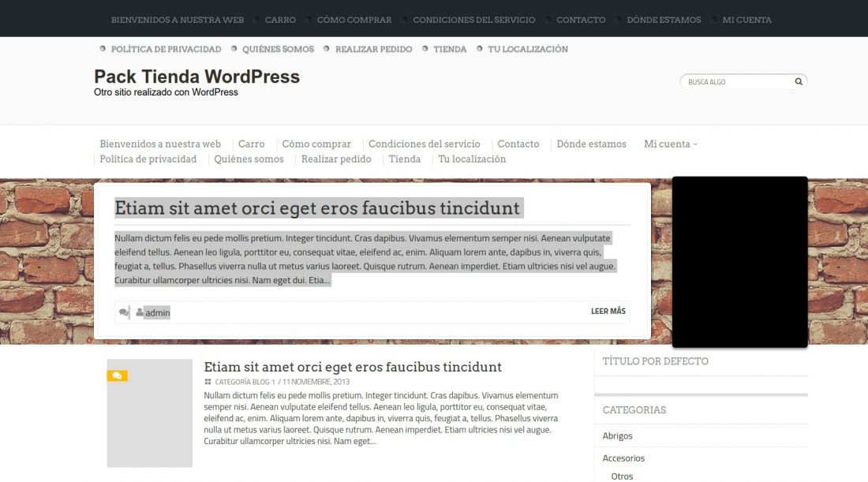Click the Categorias widget heading

point(634,410)
